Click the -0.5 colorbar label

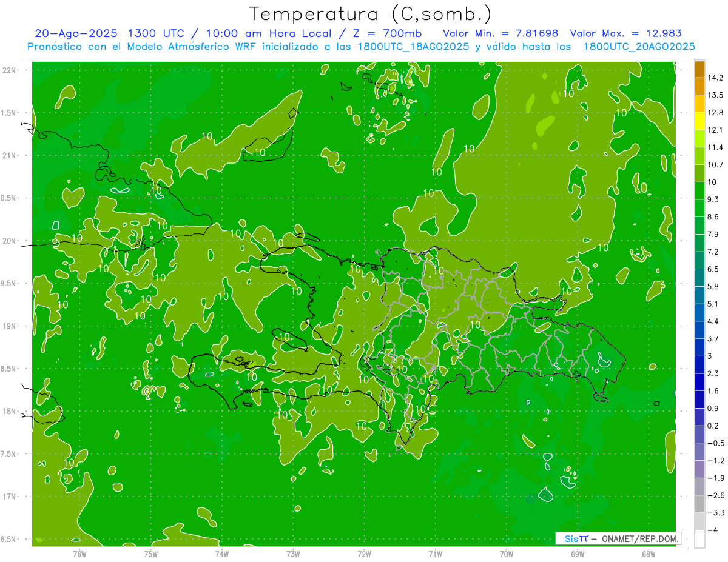[716, 443]
